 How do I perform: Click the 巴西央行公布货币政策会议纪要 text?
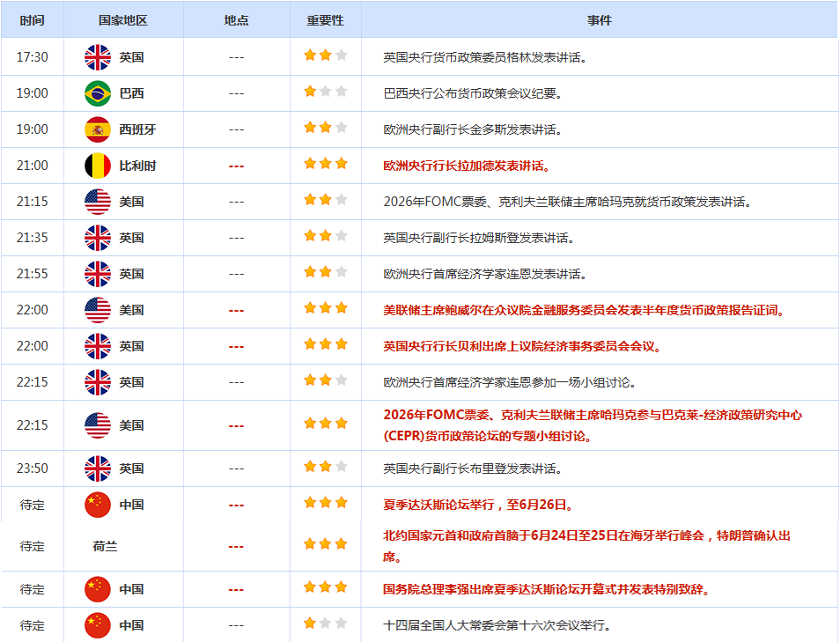click(473, 93)
